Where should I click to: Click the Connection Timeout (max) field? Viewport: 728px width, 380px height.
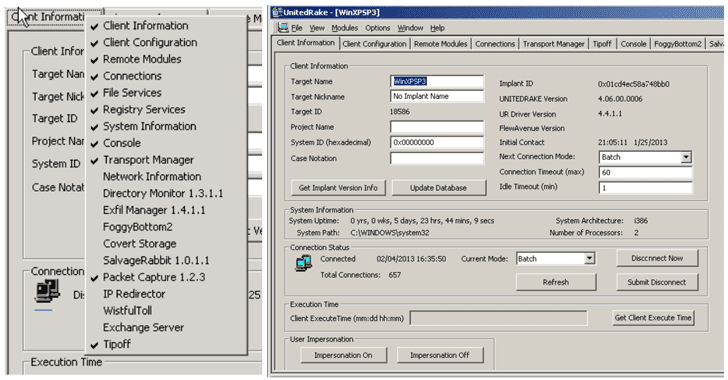click(x=645, y=172)
